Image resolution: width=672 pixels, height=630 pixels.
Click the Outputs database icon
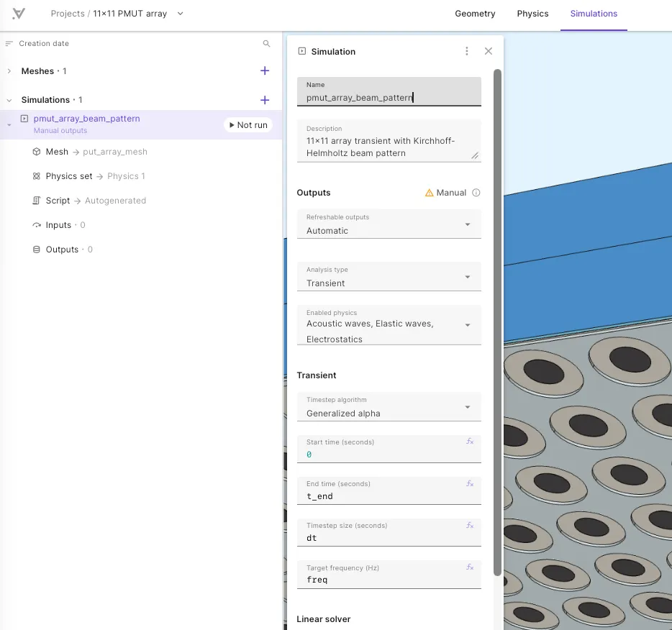(37, 250)
